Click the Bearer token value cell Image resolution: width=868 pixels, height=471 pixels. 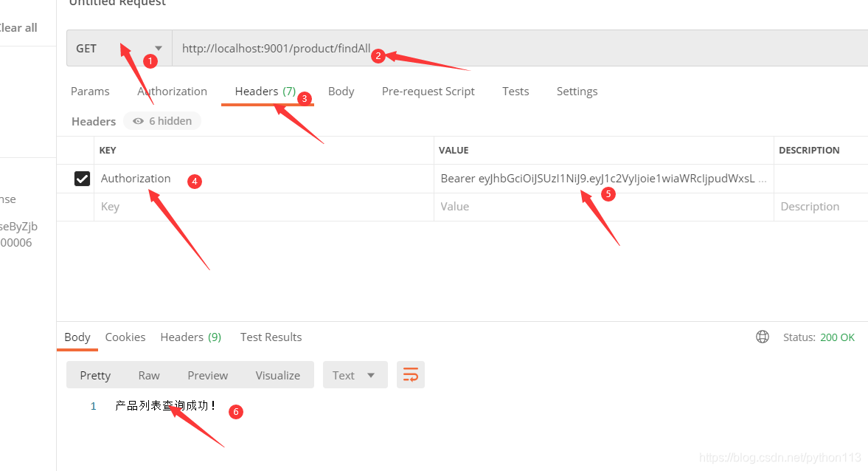(x=603, y=179)
